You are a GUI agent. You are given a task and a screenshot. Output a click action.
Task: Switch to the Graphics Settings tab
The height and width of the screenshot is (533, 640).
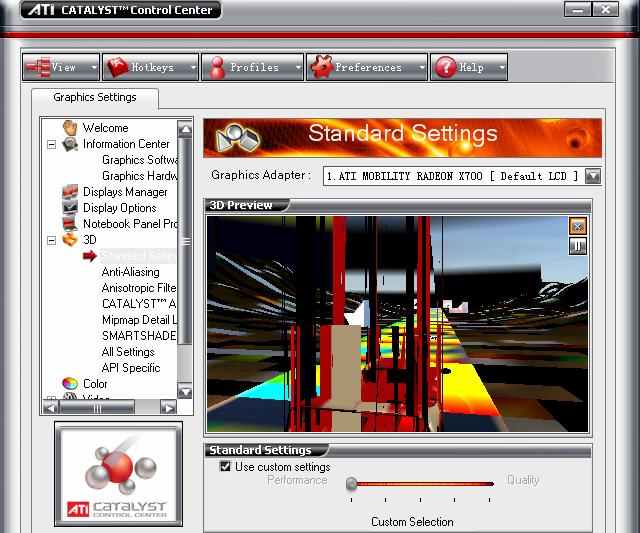click(95, 98)
